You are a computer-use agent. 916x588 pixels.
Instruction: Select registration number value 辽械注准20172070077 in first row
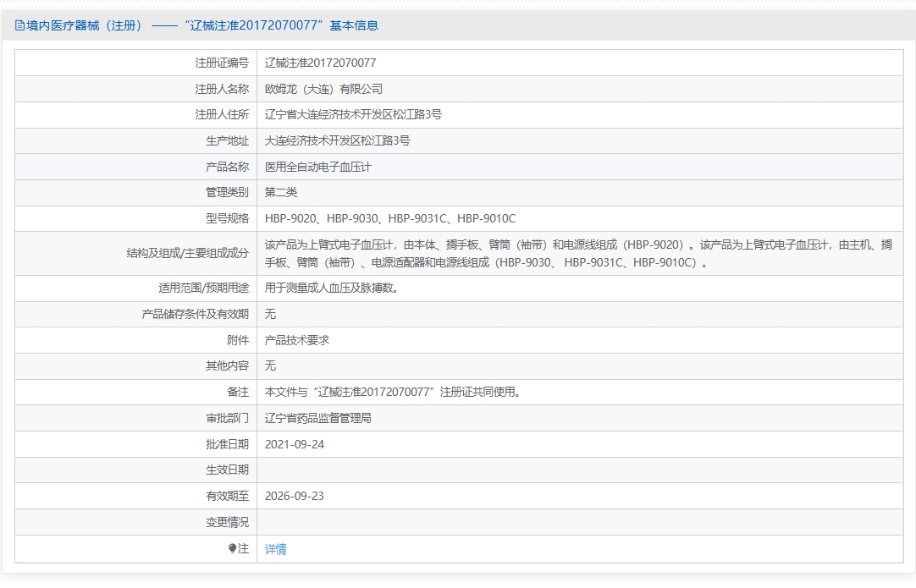pos(320,63)
